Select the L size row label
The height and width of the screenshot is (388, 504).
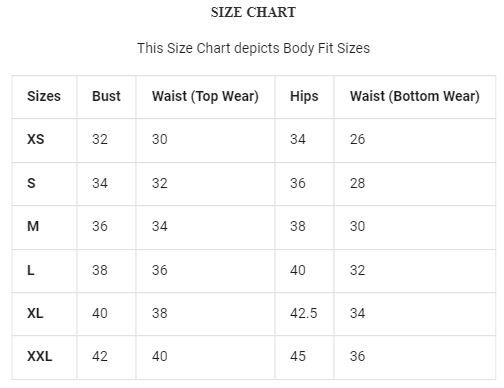(x=31, y=270)
